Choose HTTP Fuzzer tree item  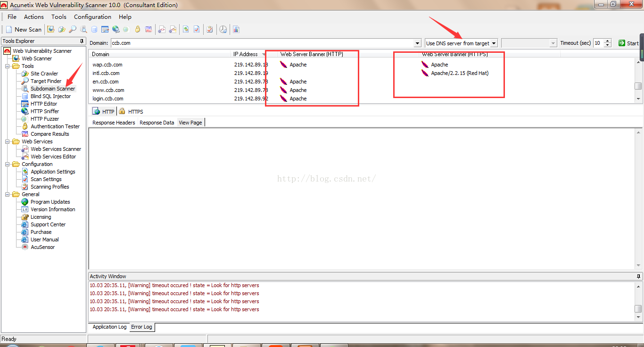coord(45,119)
